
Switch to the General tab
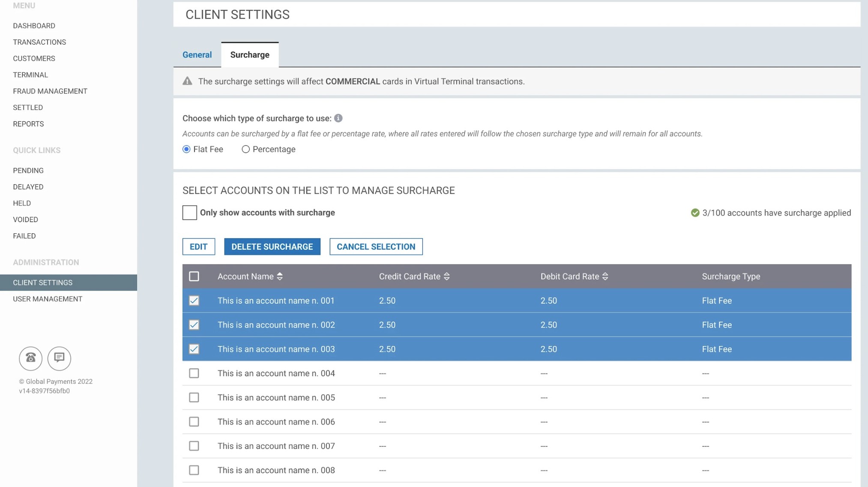pos(197,55)
